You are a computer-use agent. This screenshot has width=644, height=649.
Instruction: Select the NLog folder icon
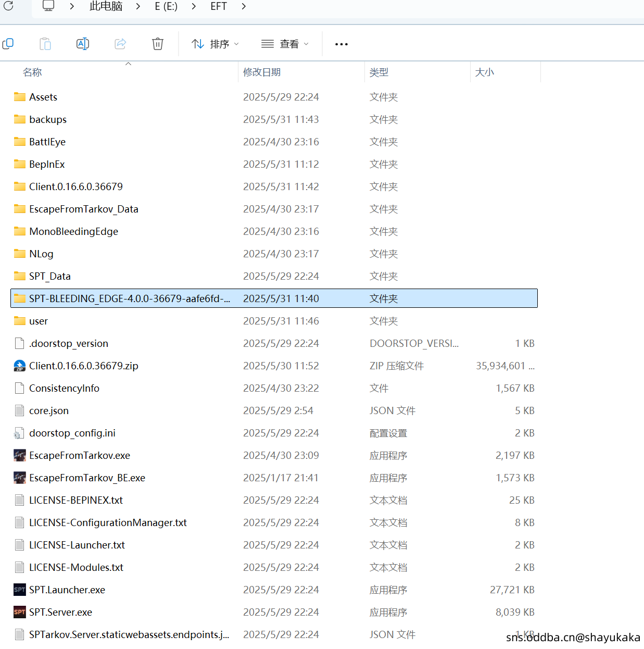(x=20, y=254)
